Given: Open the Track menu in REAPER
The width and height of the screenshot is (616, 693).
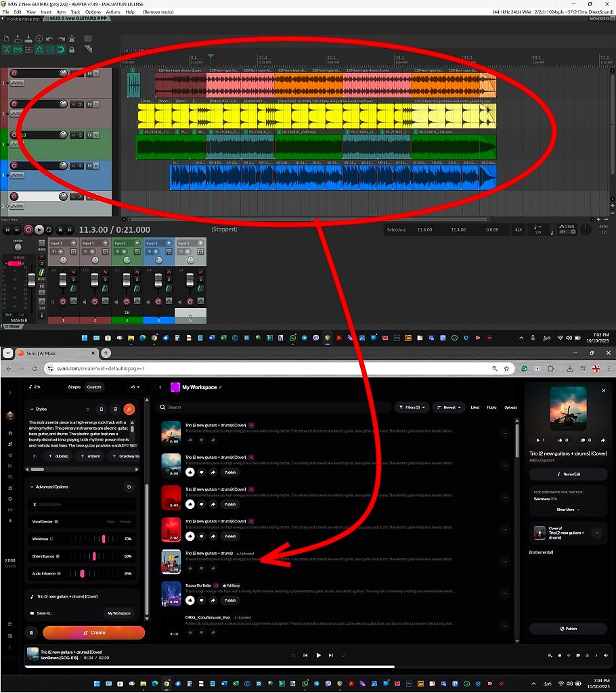Looking at the screenshot, I should click(x=75, y=12).
